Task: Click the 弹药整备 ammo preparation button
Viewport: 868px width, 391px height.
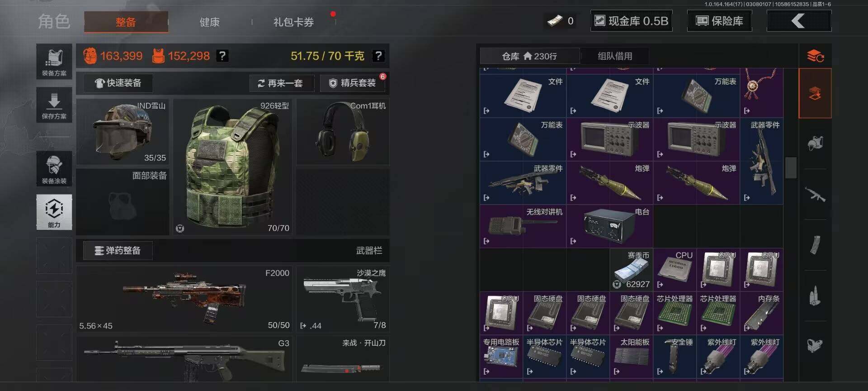Action: [118, 250]
